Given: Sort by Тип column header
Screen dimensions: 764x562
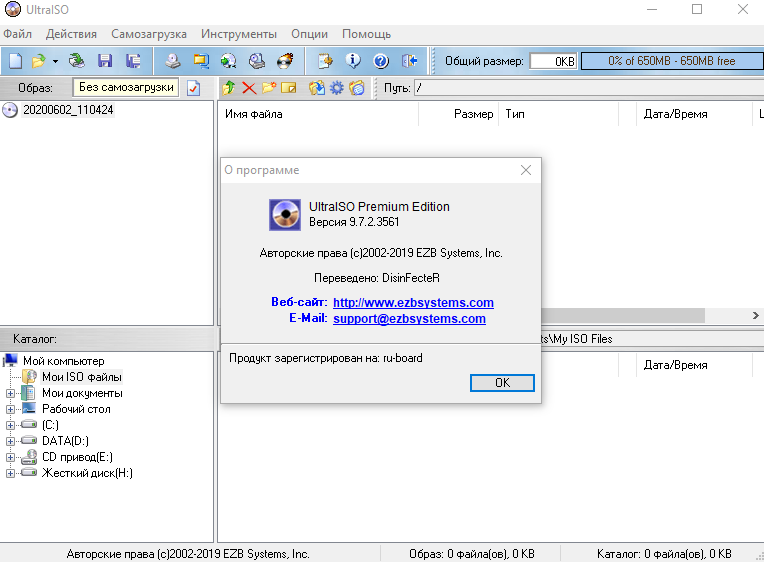Looking at the screenshot, I should [x=558, y=114].
